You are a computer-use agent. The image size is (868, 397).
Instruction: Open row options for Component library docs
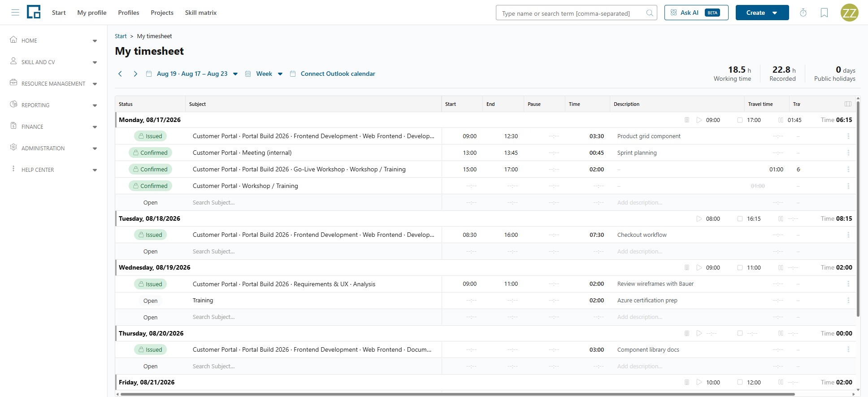(x=848, y=349)
